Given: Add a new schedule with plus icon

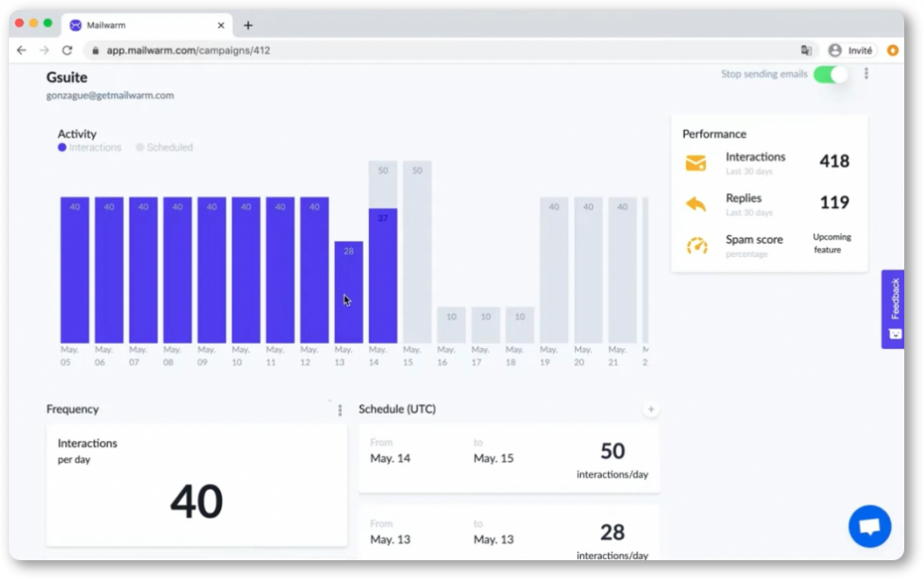Looking at the screenshot, I should [651, 409].
